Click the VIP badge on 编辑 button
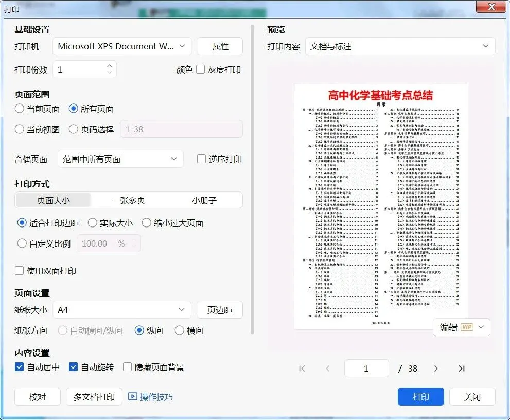 point(467,327)
